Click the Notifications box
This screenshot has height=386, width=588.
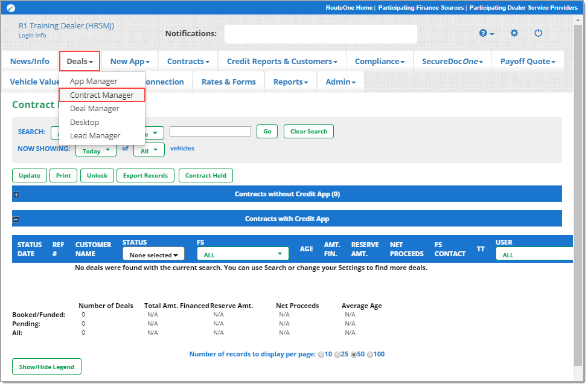[321, 34]
